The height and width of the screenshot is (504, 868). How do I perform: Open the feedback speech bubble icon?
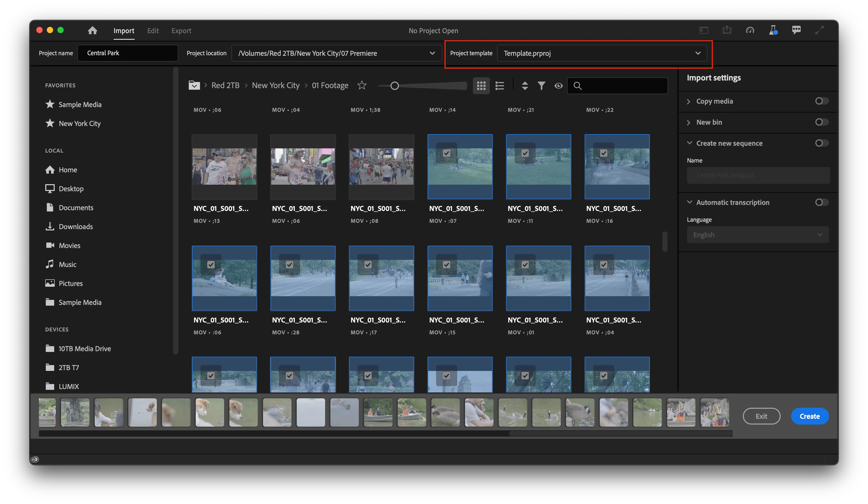796,30
